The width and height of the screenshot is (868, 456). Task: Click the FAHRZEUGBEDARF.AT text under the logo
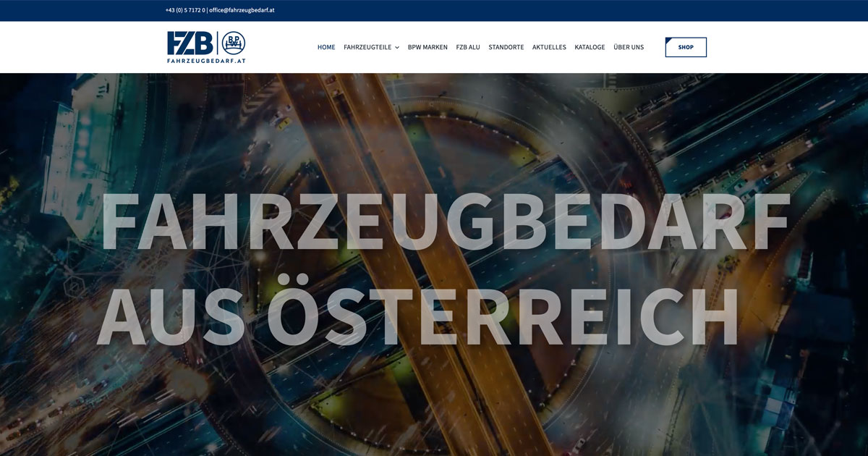206,61
